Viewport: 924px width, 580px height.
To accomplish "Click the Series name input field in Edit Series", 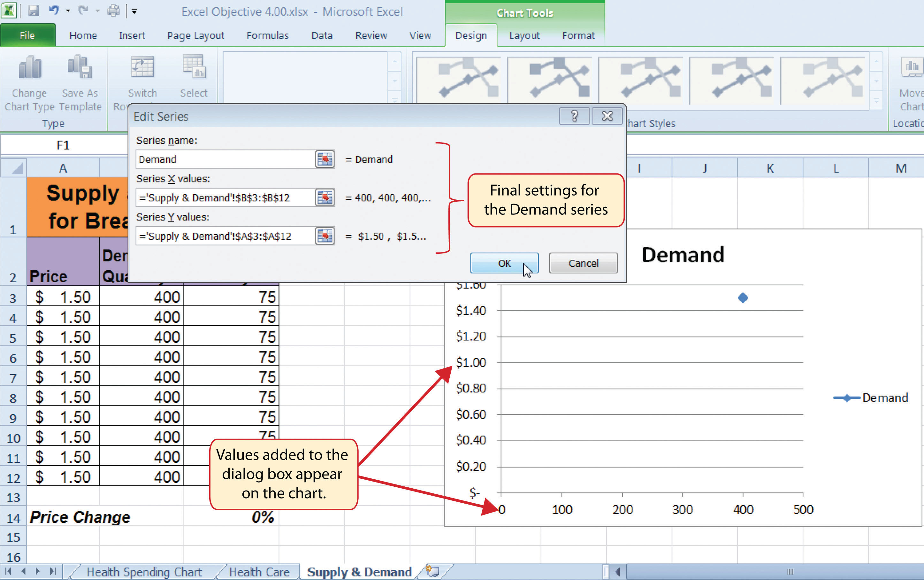I will click(225, 159).
